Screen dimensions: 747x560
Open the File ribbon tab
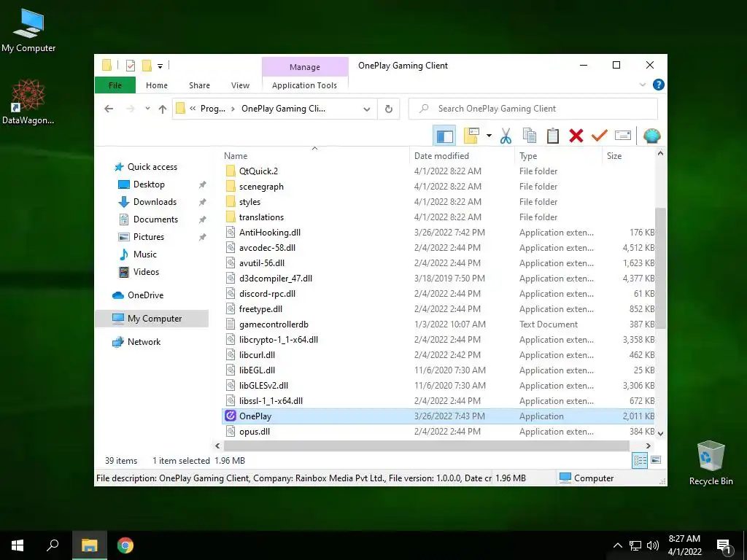(x=115, y=85)
